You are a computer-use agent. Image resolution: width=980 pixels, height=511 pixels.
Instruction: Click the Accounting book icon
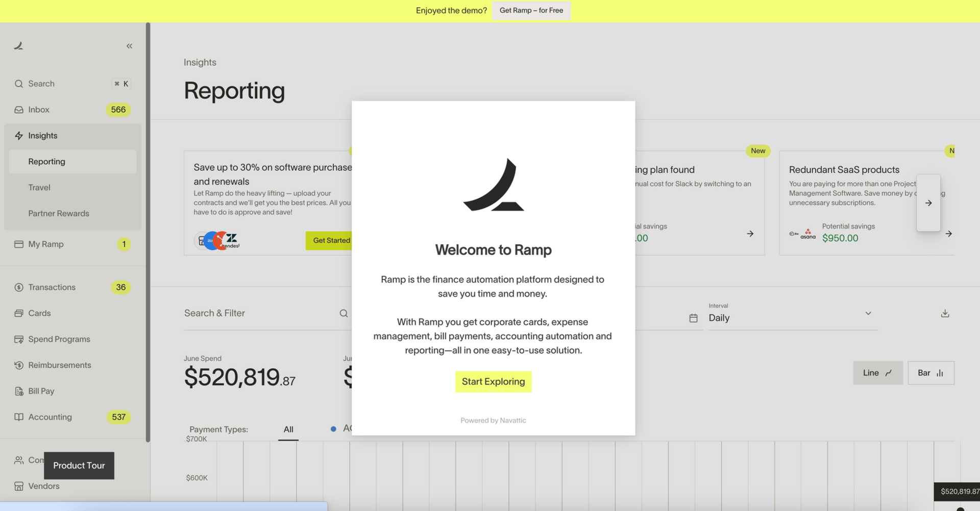tap(19, 417)
